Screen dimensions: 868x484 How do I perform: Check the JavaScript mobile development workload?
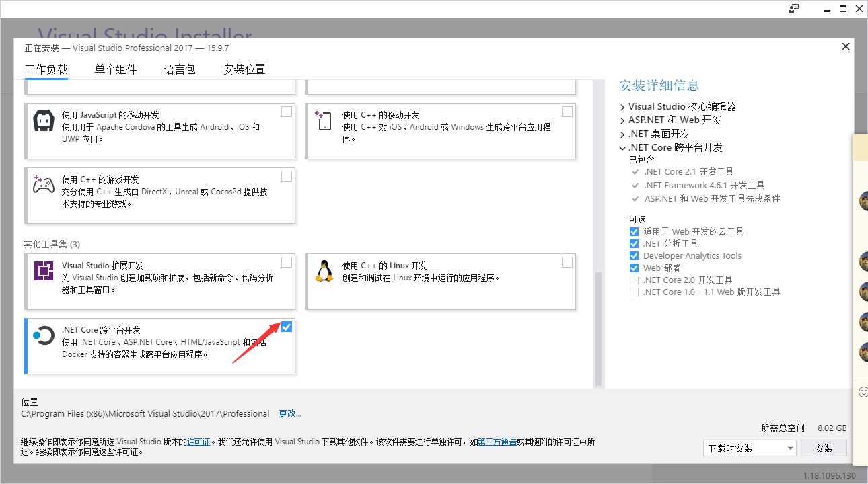[x=287, y=112]
